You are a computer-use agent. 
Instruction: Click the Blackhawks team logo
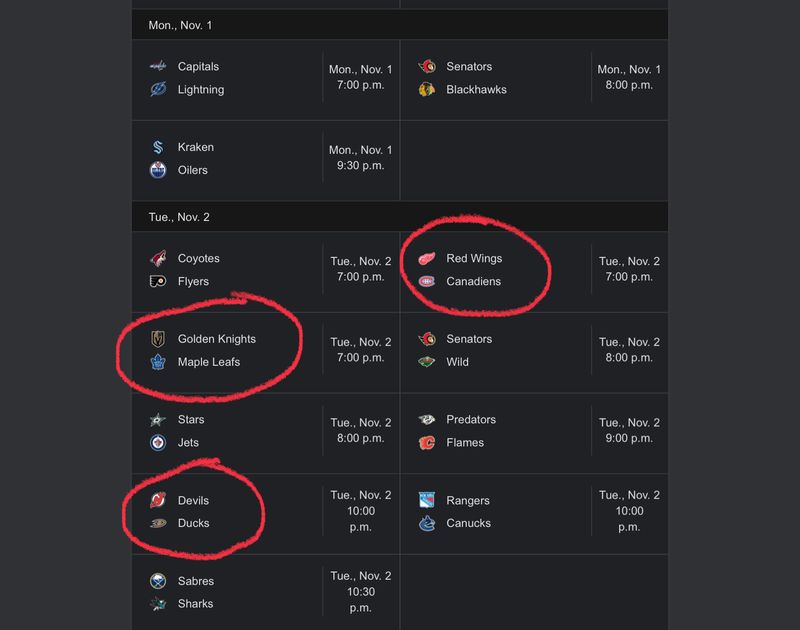coord(427,89)
